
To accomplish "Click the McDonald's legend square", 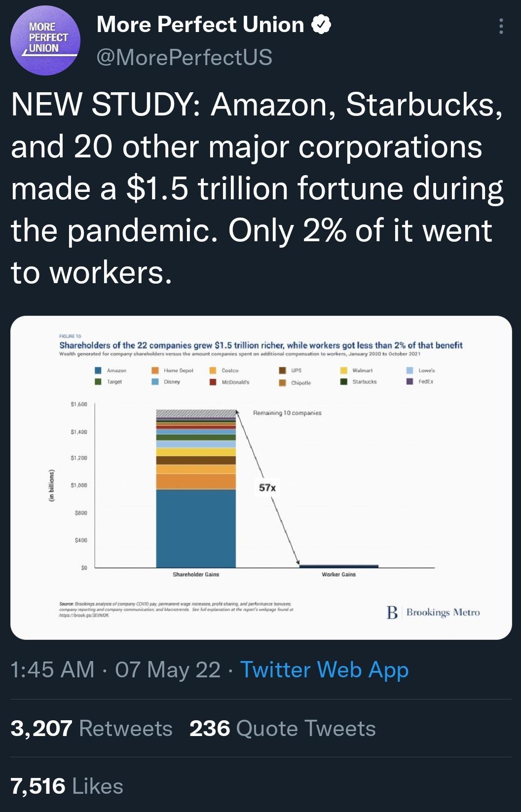I will click(213, 381).
